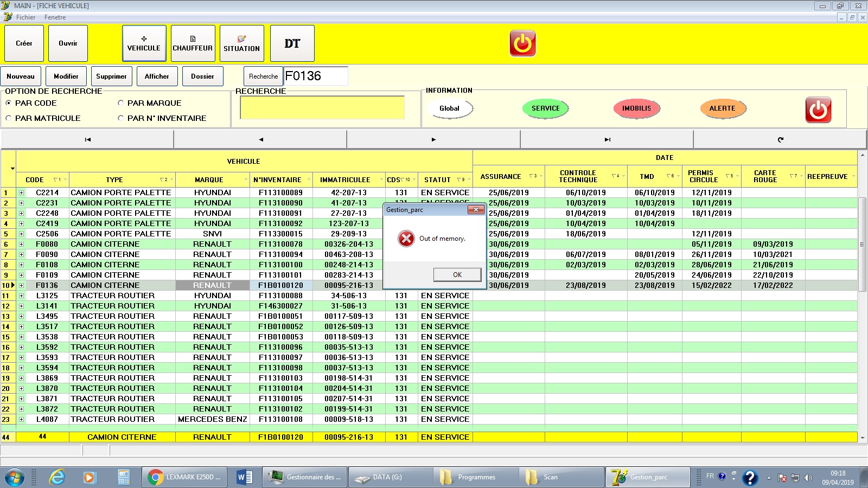Show Global information filter
The image size is (868, 488).
tap(449, 108)
